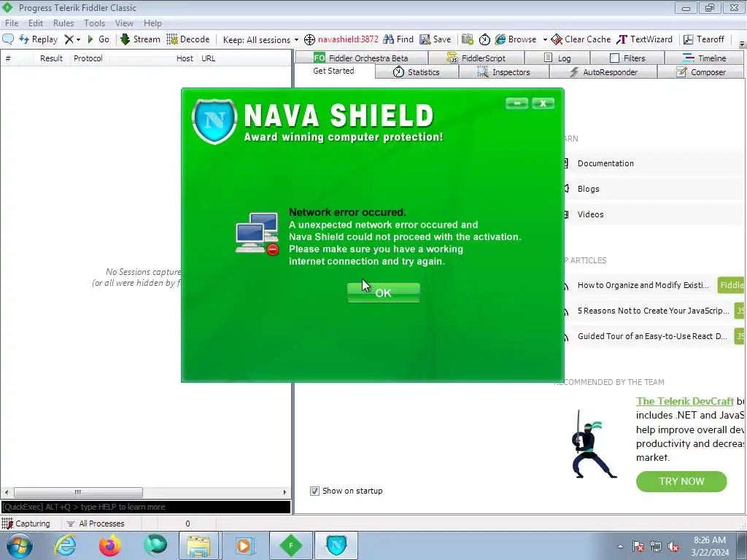Screen dimensions: 747x560
Task: Open the Windows Start button
Action: 19,545
